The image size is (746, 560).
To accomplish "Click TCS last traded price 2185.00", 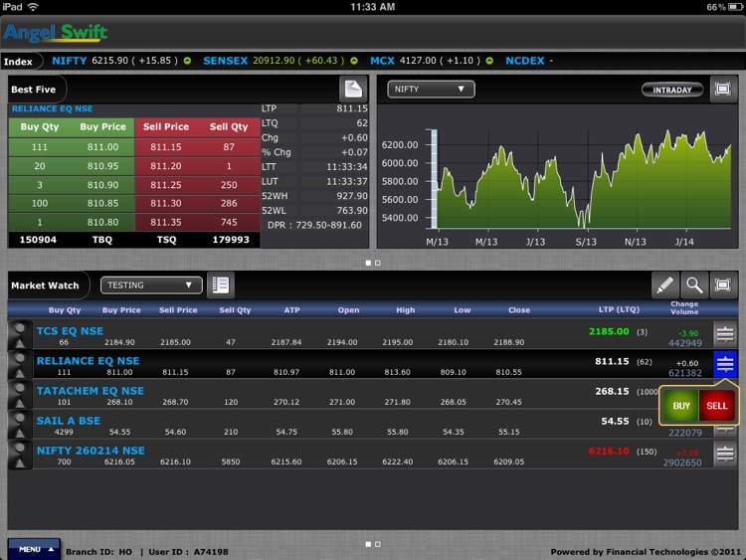I will point(609,331).
